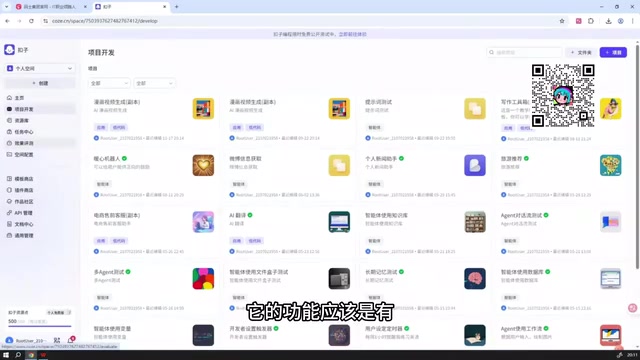Screen dimensions: 640x360
Task: Open Chrome downloads icon
Action: click(x=608, y=21)
